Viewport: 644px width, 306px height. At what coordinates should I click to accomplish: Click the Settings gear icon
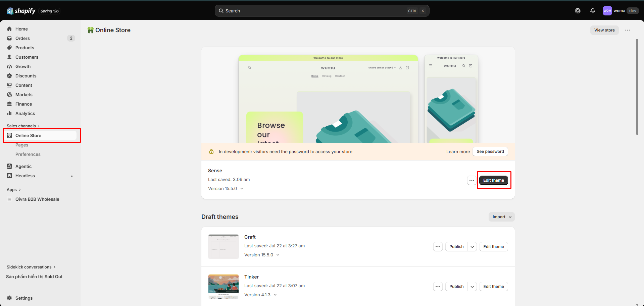(9, 298)
